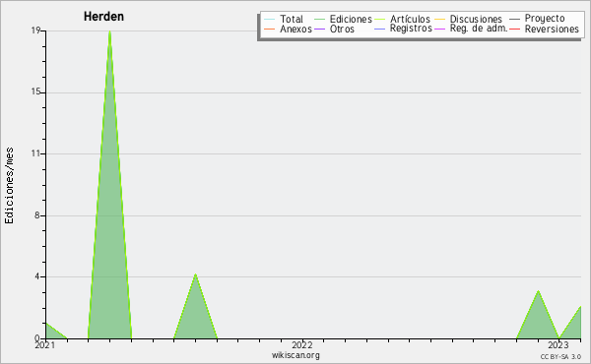Click the tallest peak at 19 edits

[x=109, y=32]
